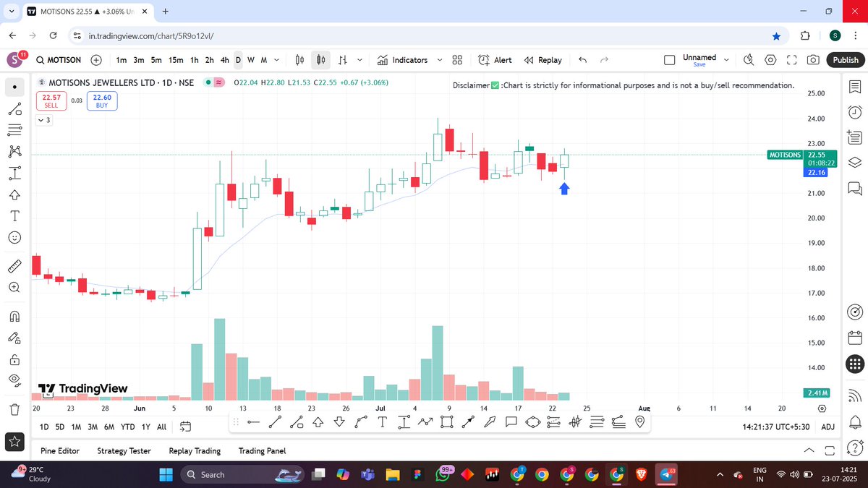This screenshot has width=868, height=488.
Task: Select hollow candles chart style icon
Action: click(322, 60)
